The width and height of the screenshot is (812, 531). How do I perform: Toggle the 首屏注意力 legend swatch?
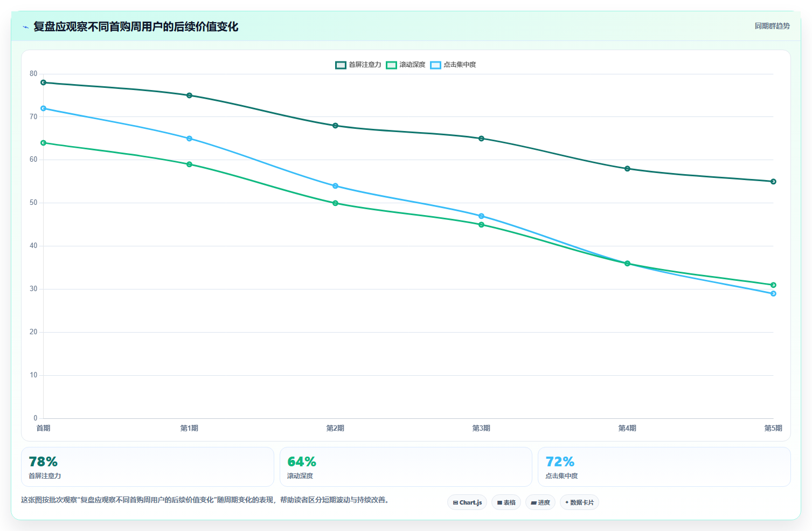[341, 65]
